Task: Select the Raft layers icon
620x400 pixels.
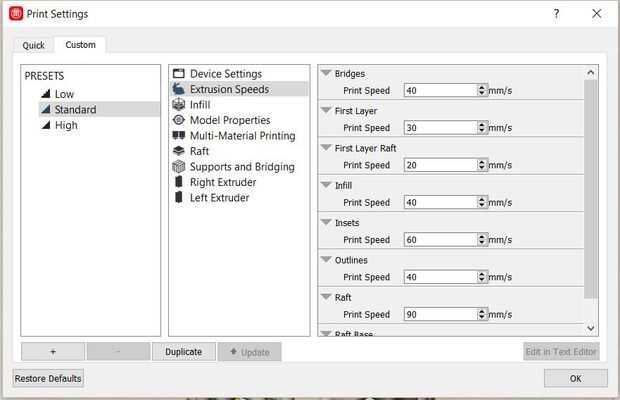Action: click(x=179, y=151)
